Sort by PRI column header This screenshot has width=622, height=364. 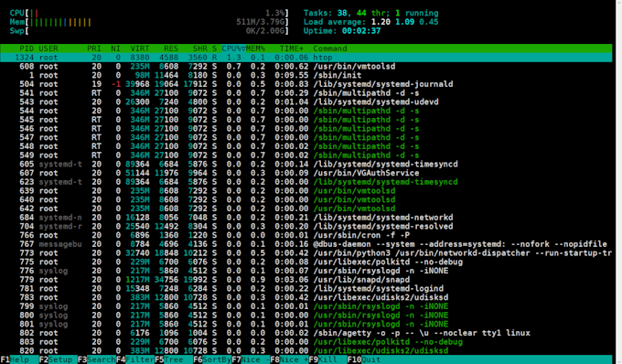click(x=94, y=48)
